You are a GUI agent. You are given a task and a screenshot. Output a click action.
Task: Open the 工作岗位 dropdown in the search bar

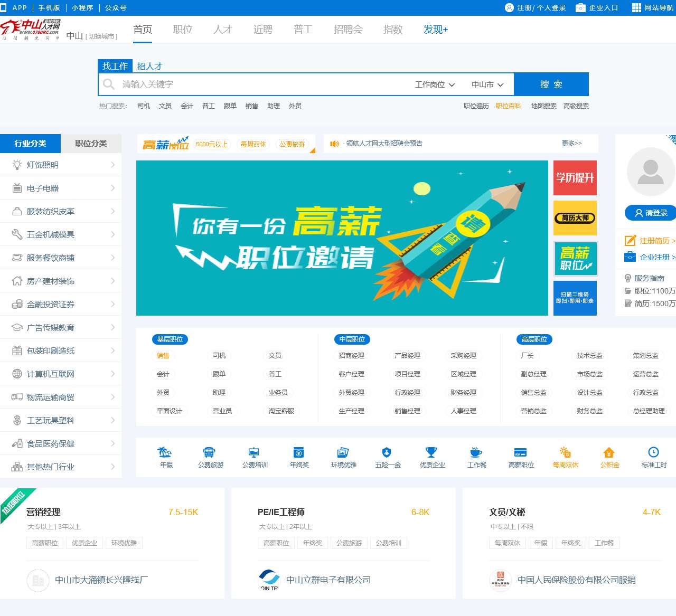point(434,84)
